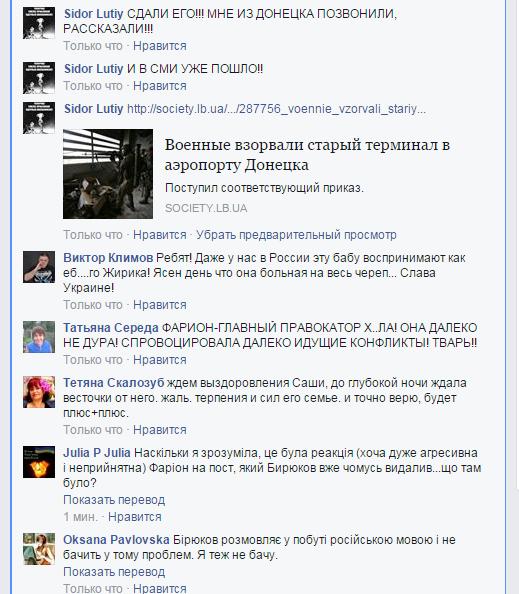Show translation of Oksana Pavlovska's comment
The height and width of the screenshot is (594, 519).
coord(114,572)
